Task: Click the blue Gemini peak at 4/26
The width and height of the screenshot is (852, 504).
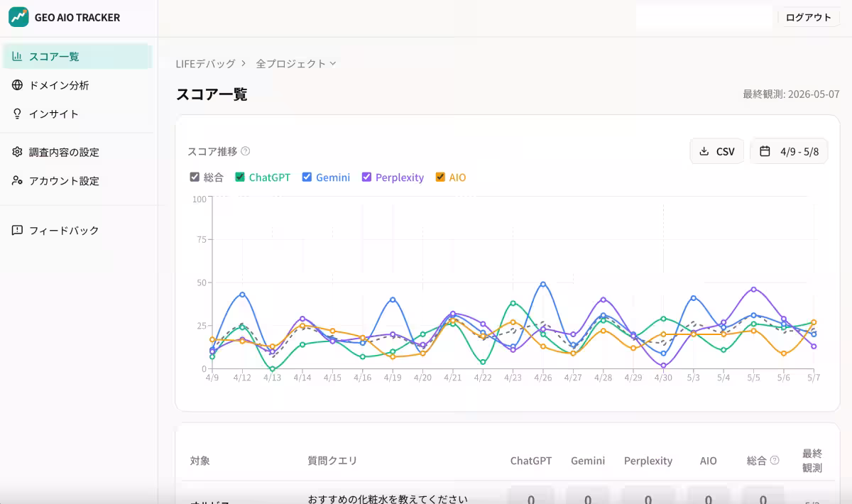Action: pos(543,284)
